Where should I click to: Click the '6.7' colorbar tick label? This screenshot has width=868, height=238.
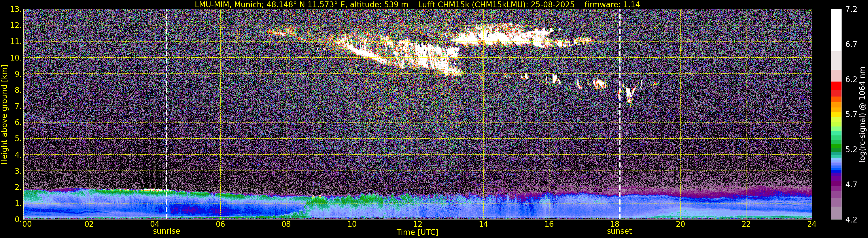(x=851, y=44)
